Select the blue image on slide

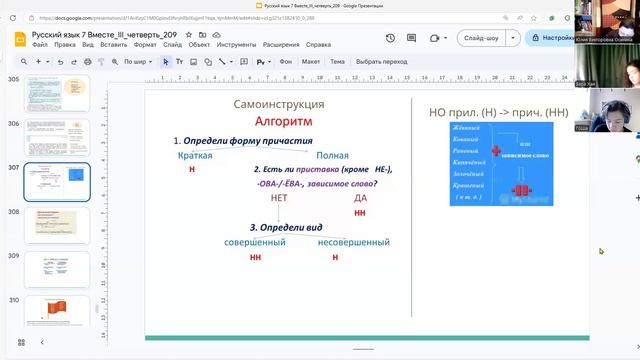[502, 164]
